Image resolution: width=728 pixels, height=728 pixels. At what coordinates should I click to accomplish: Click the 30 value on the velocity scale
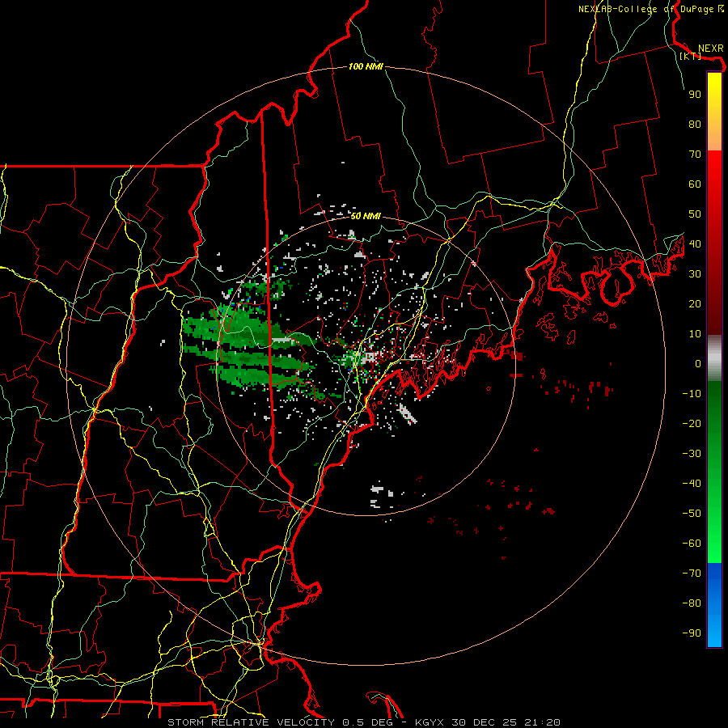tap(695, 274)
